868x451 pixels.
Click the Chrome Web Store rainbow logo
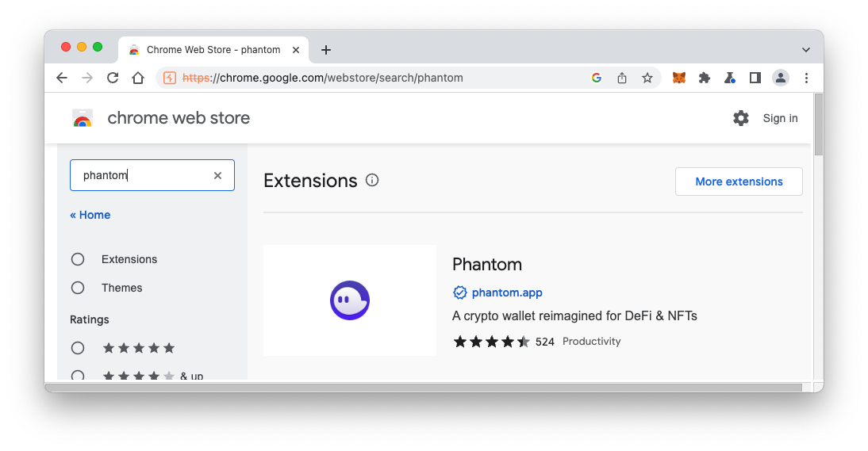pyautogui.click(x=83, y=118)
